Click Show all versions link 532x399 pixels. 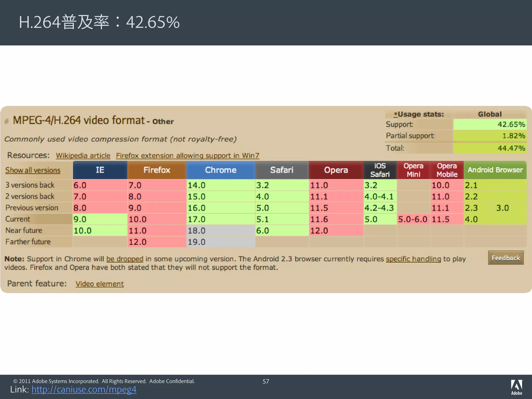tap(33, 170)
